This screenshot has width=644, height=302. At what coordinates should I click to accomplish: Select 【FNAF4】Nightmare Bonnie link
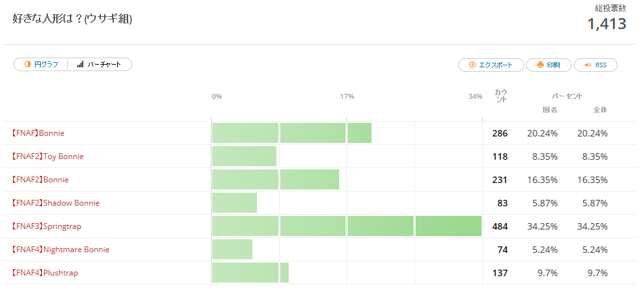(x=60, y=250)
